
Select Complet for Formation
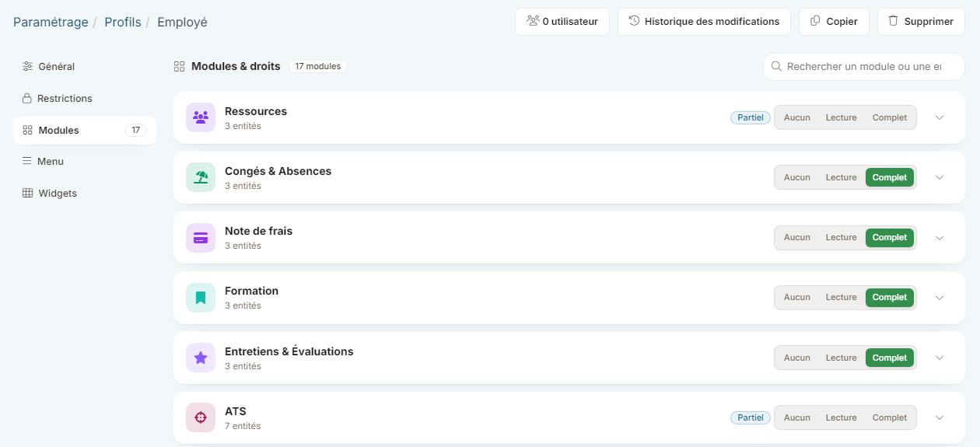(889, 297)
